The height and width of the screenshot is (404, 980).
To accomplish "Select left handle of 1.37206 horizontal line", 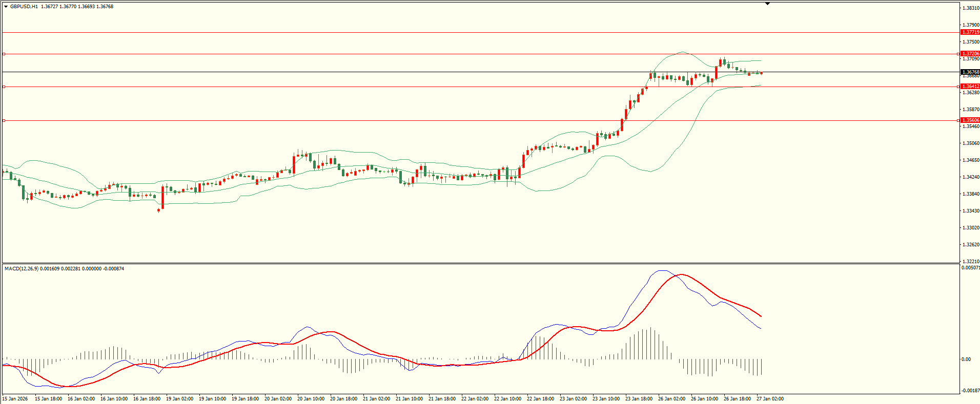I will pyautogui.click(x=4, y=54).
